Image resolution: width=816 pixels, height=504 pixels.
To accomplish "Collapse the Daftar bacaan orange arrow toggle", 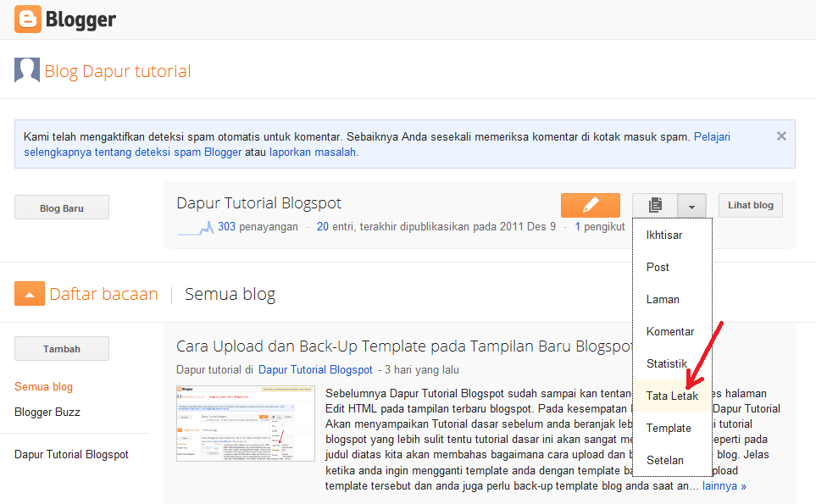I will click(30, 293).
